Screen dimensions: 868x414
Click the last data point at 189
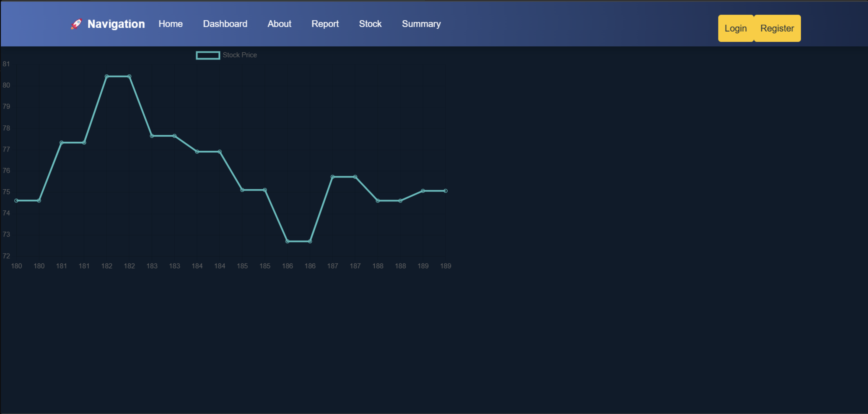[x=446, y=191]
